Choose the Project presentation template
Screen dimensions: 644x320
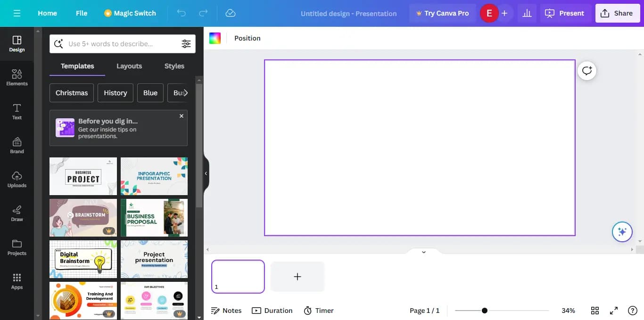click(x=154, y=259)
